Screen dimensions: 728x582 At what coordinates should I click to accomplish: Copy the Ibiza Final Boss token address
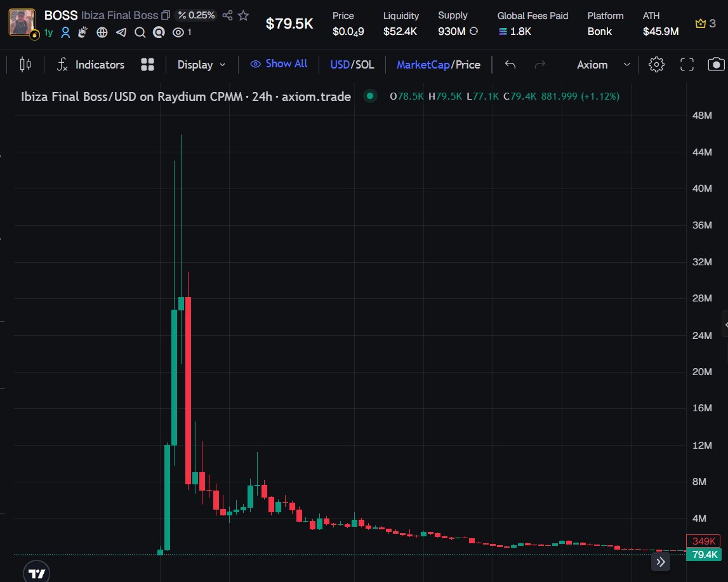[165, 15]
